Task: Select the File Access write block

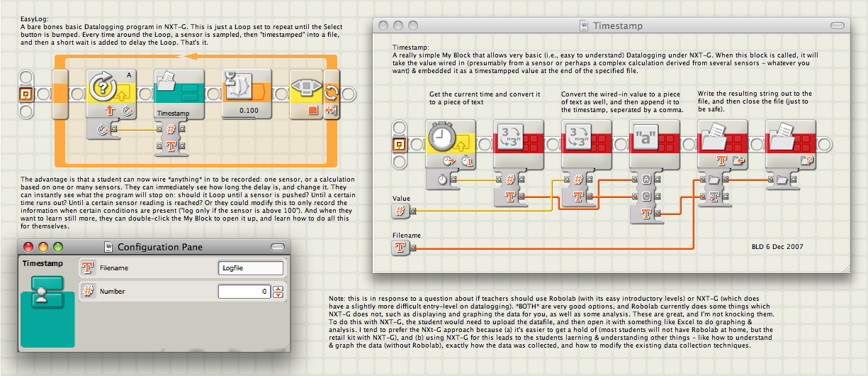Action: tap(723, 143)
